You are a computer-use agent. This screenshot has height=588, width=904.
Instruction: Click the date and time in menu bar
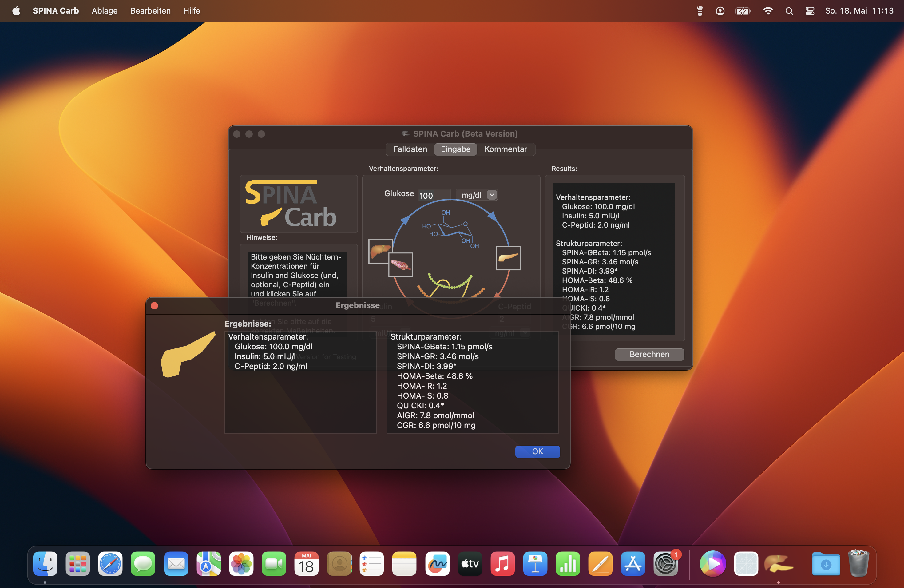click(859, 11)
